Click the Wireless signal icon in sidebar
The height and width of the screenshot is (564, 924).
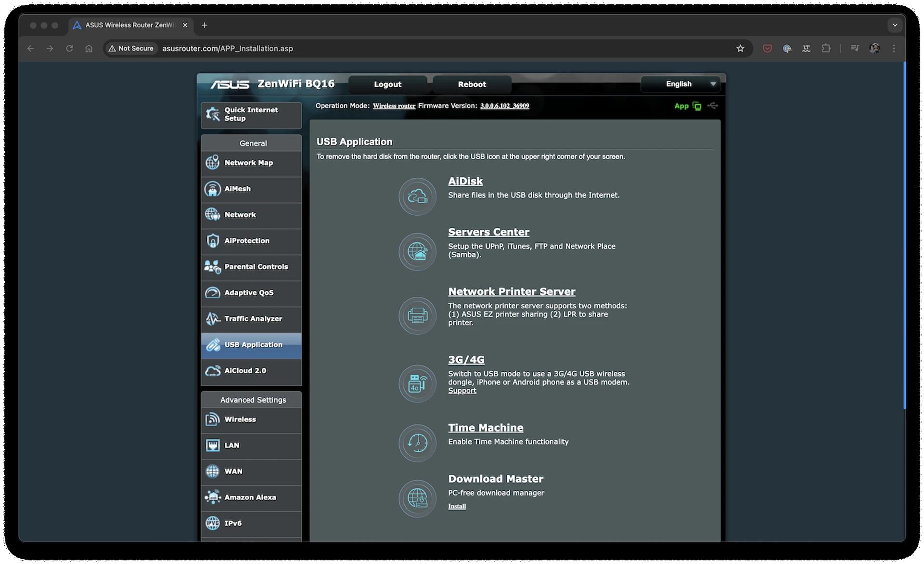point(212,420)
